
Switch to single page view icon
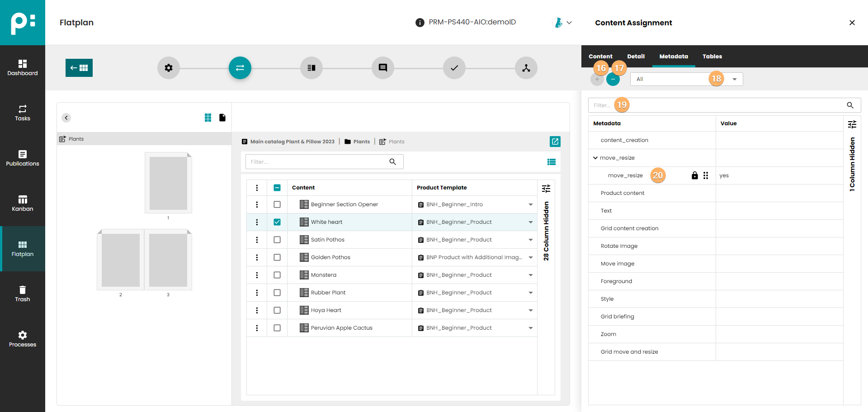click(x=222, y=118)
